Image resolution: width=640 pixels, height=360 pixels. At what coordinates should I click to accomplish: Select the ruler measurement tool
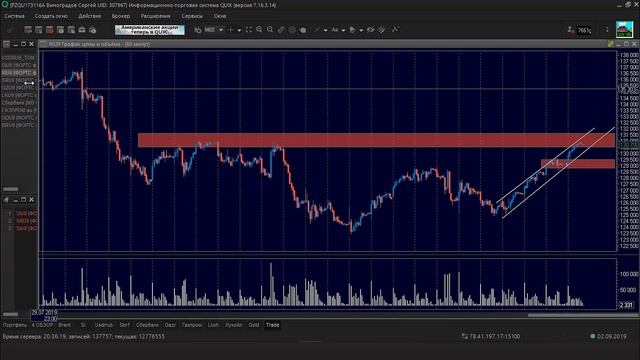(x=281, y=30)
